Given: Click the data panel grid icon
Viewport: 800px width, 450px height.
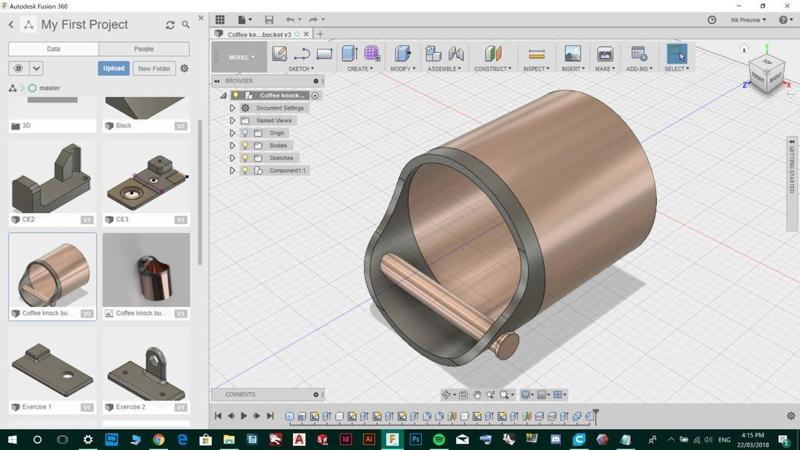Looking at the screenshot, I should tap(220, 19).
